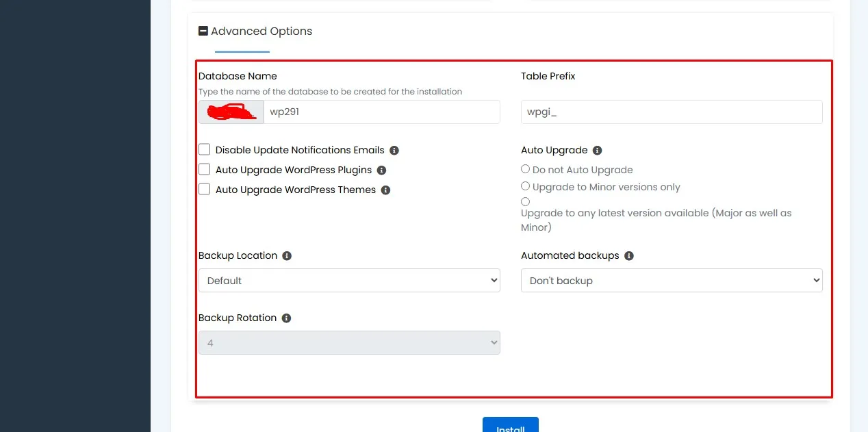Check Auto Upgrade WordPress Plugins

(x=204, y=168)
